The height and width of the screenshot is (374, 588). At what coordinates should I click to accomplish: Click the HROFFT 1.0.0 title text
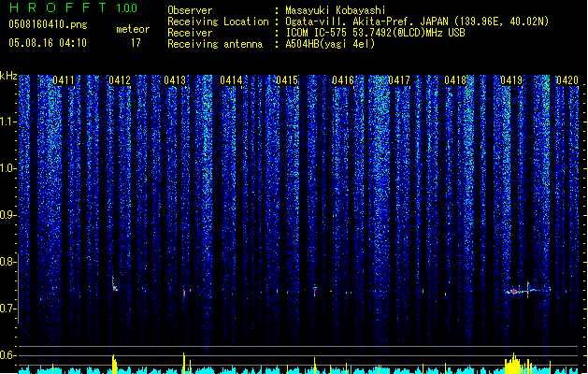click(x=73, y=7)
